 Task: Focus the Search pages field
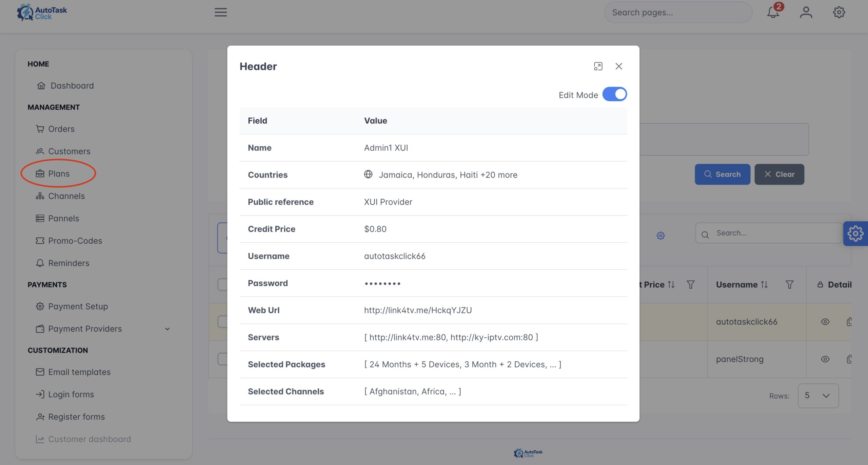click(x=678, y=13)
